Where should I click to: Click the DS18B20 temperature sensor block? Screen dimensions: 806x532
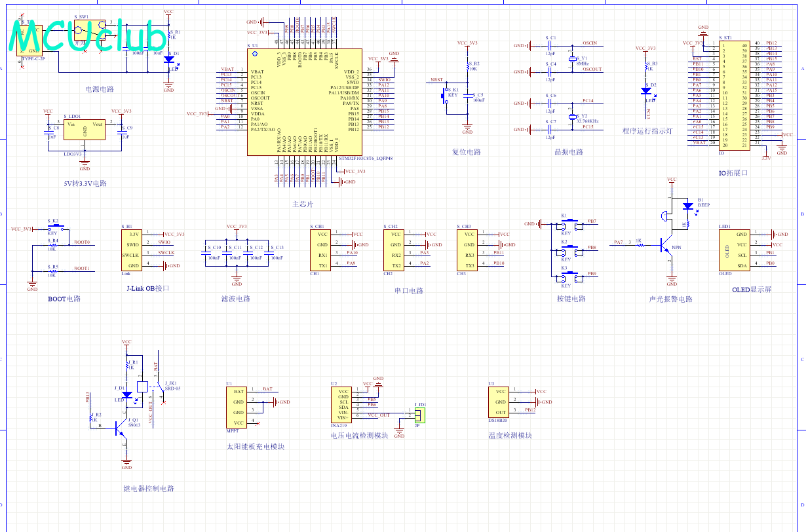click(x=501, y=400)
